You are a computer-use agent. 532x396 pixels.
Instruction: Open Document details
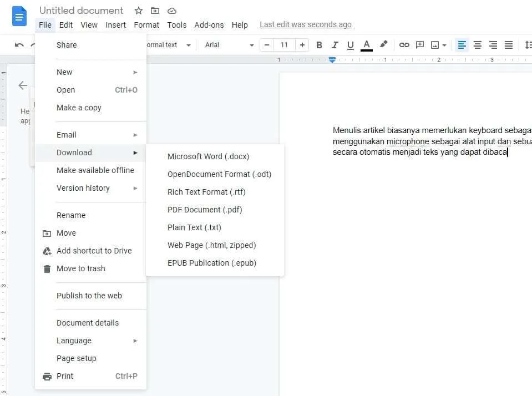(90, 323)
